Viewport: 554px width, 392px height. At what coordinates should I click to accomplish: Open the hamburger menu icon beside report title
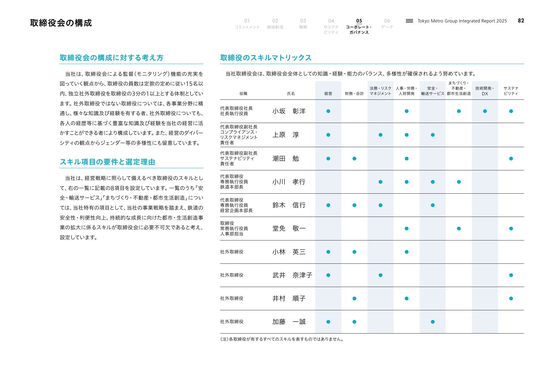[409, 21]
